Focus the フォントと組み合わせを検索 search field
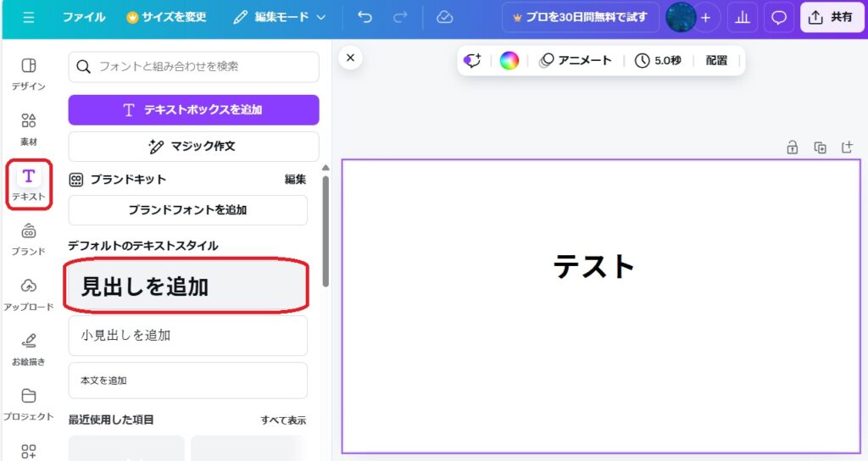The height and width of the screenshot is (461, 868). (x=194, y=67)
